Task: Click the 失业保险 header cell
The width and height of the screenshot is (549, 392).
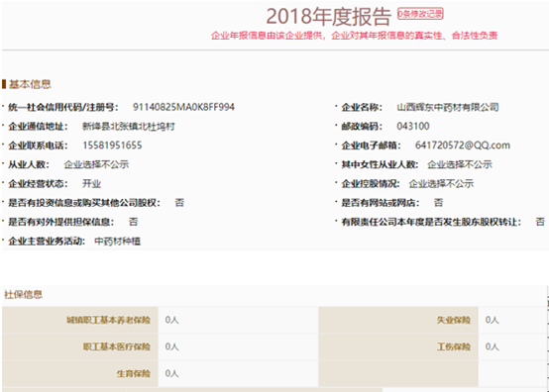Action: [398, 320]
